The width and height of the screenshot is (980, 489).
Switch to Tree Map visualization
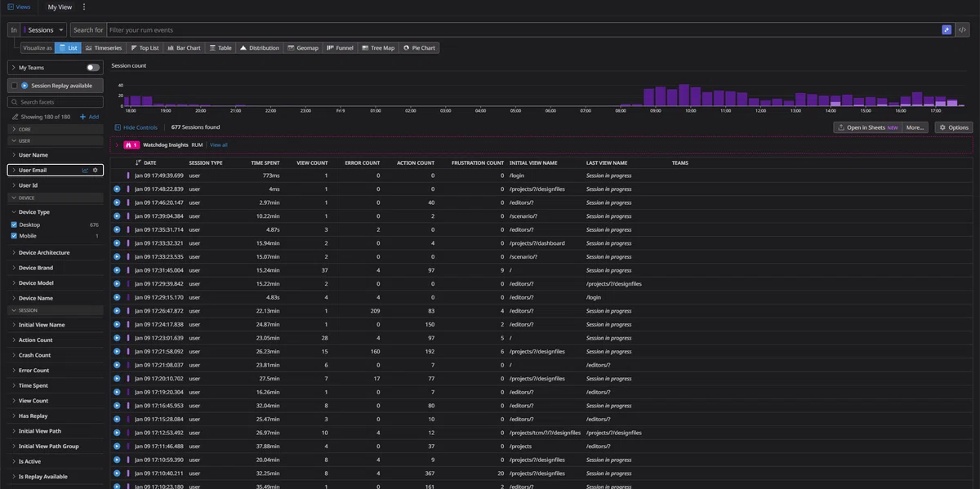377,48
